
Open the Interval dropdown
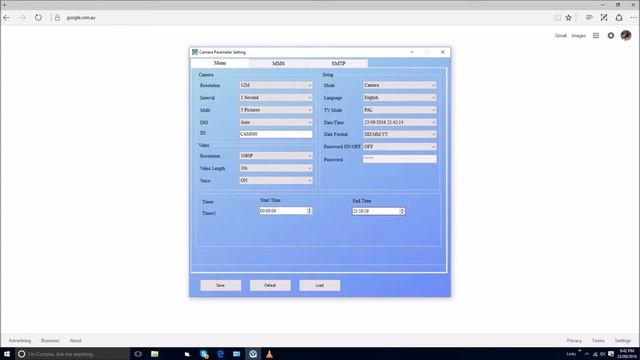pyautogui.click(x=276, y=98)
